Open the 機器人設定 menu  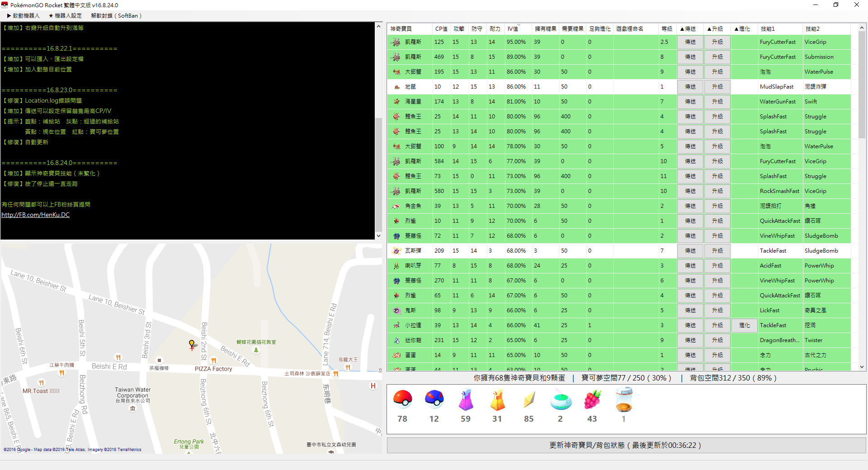[65, 15]
